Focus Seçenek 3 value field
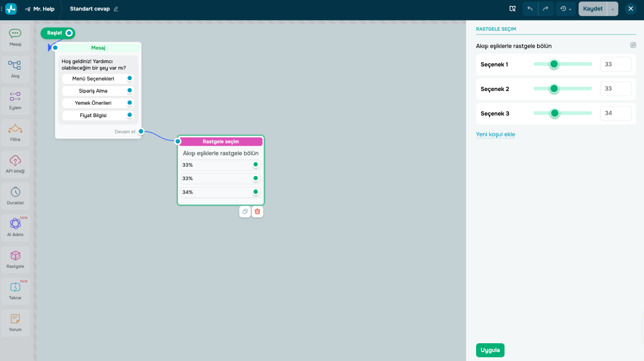This screenshot has width=644, height=361. pos(616,113)
